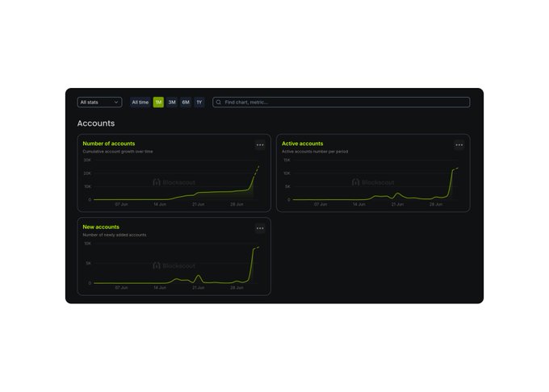Screen dimensions: 549x392
Task: Open the Active accounts chart title
Action: (x=302, y=144)
